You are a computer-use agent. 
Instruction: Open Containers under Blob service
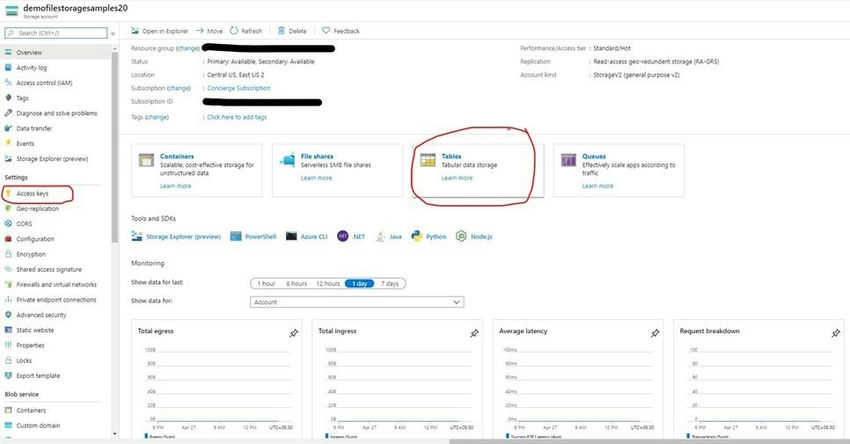click(31, 410)
